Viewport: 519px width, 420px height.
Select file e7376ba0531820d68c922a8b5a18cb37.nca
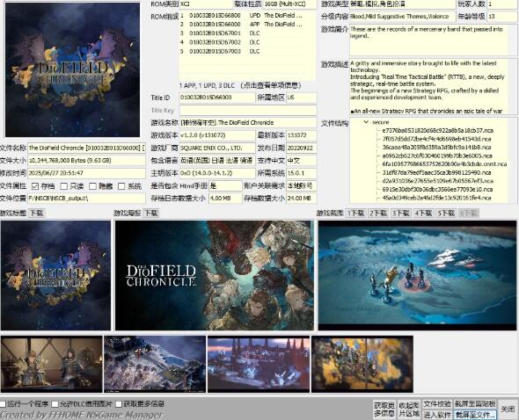point(437,130)
